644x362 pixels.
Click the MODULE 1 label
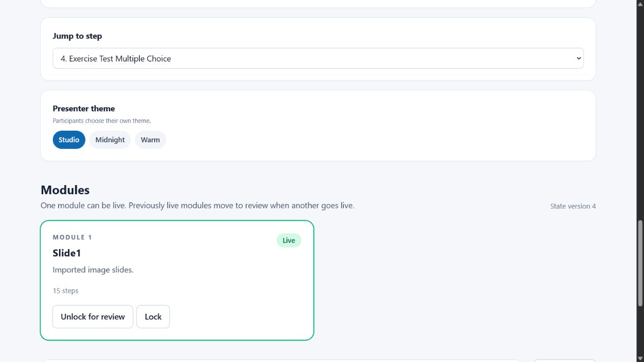coord(72,237)
